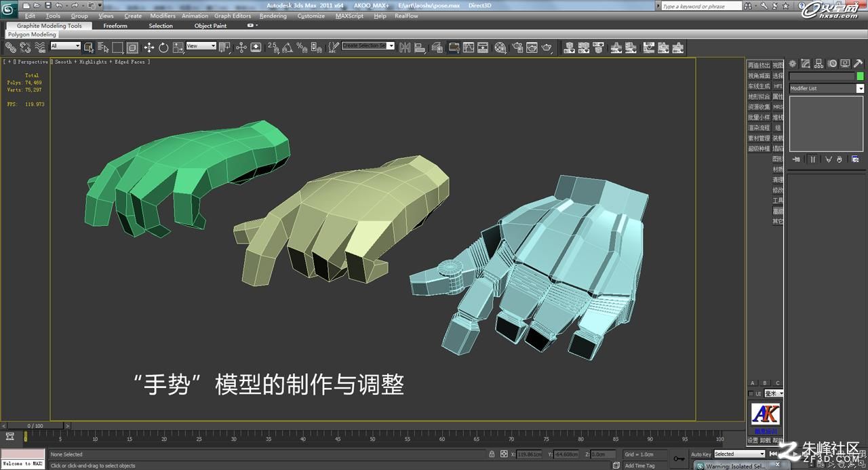Open key filter Selected dropdown

point(739,454)
